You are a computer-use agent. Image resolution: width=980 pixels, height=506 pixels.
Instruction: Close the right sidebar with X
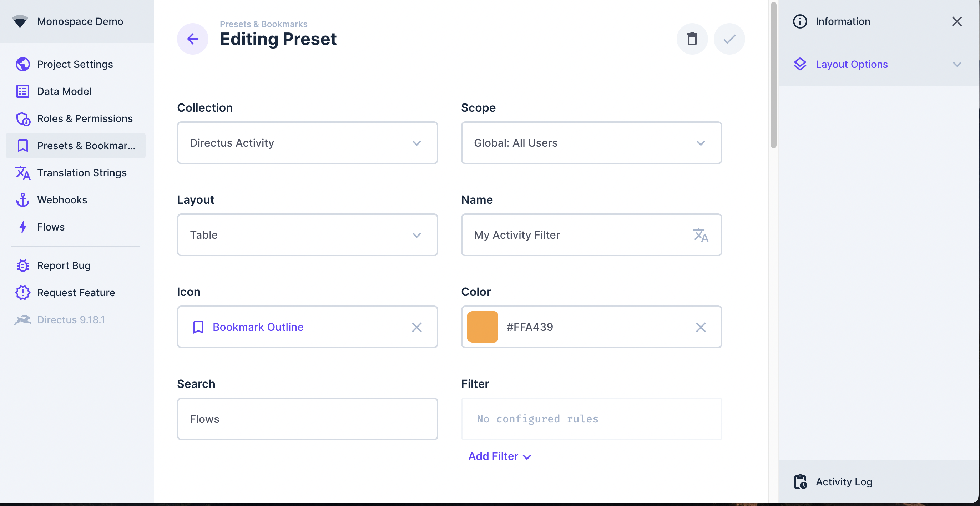(x=957, y=21)
